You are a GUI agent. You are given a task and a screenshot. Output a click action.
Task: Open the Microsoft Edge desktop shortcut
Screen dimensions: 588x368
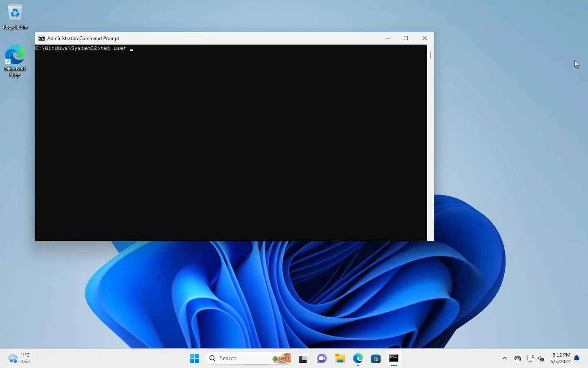pyautogui.click(x=15, y=61)
